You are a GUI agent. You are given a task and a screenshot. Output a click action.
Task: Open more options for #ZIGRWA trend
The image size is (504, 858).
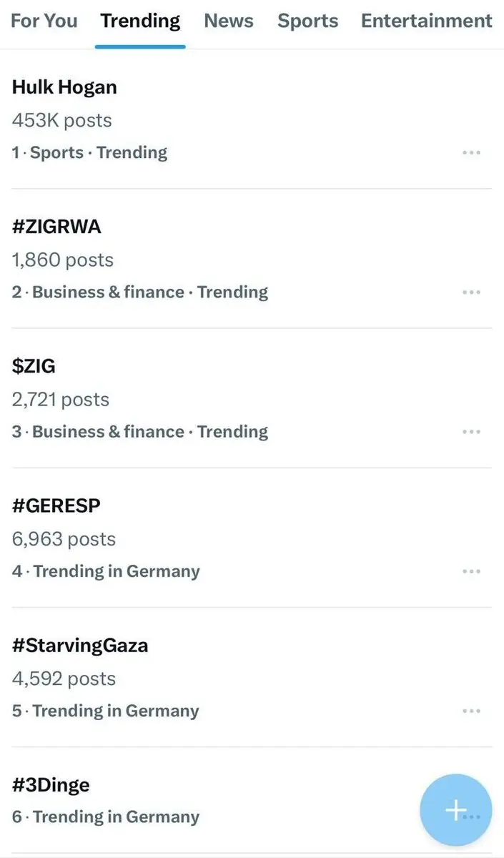click(471, 292)
